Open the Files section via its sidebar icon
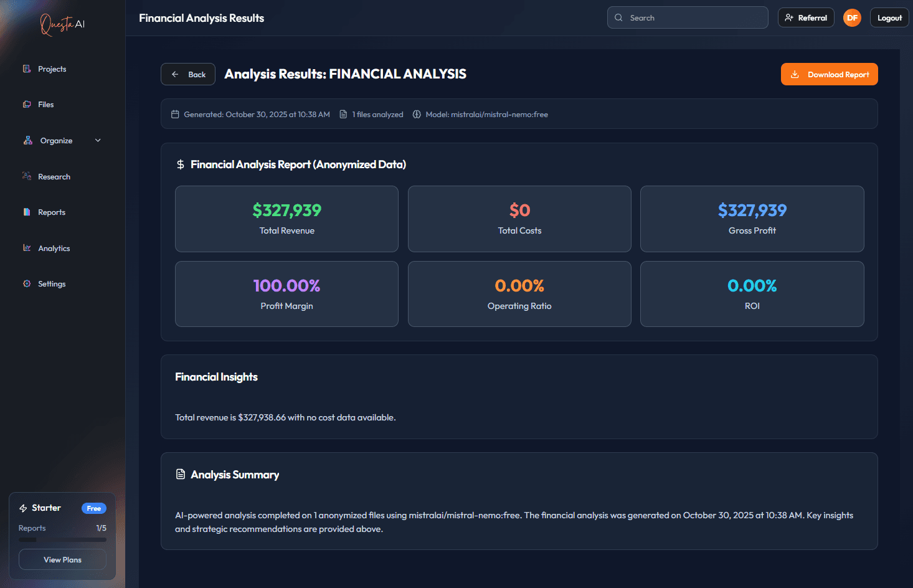 point(27,104)
